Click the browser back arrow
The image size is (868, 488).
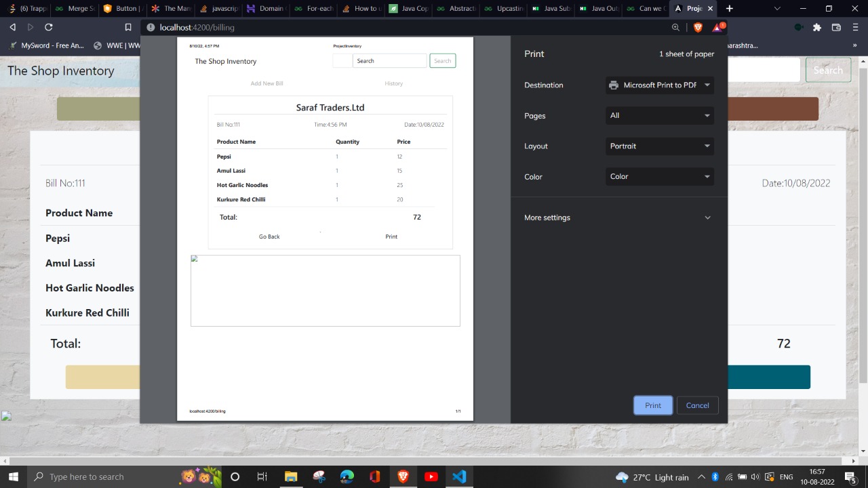tap(12, 27)
